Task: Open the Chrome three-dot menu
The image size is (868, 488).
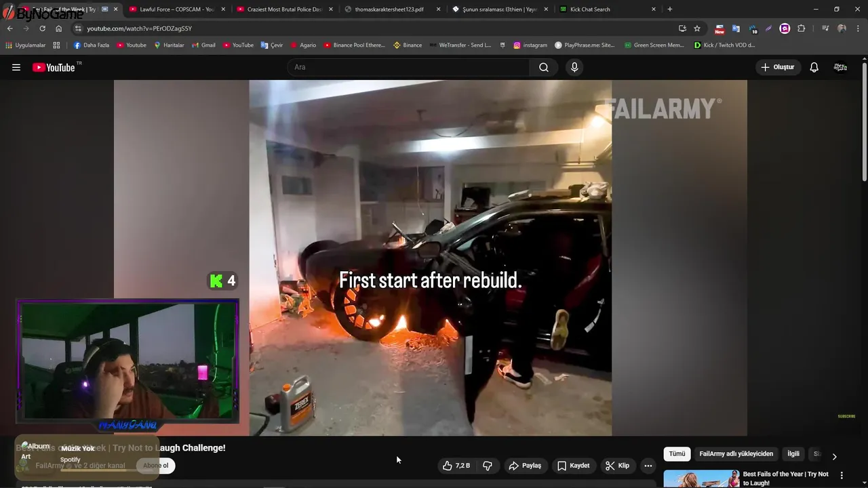Action: pos(857,28)
